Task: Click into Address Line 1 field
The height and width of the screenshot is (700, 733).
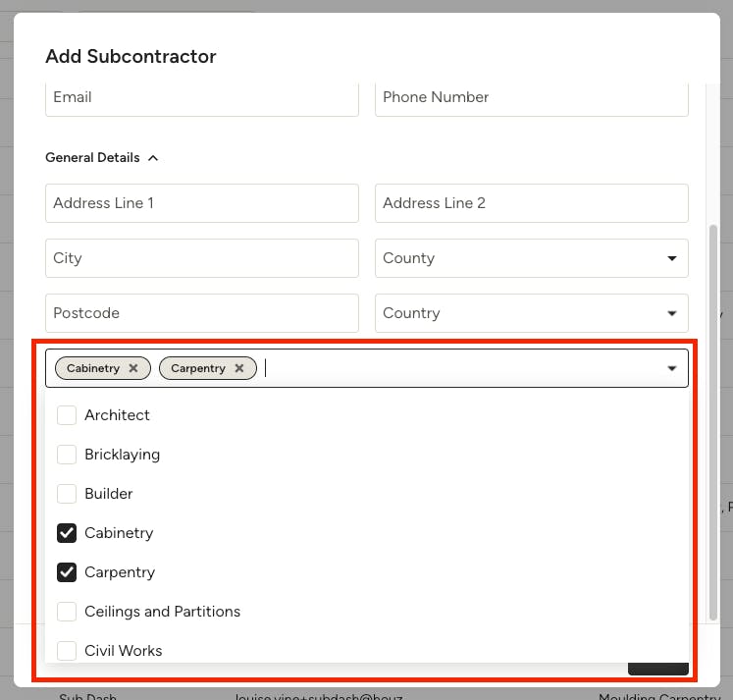Action: 202,203
